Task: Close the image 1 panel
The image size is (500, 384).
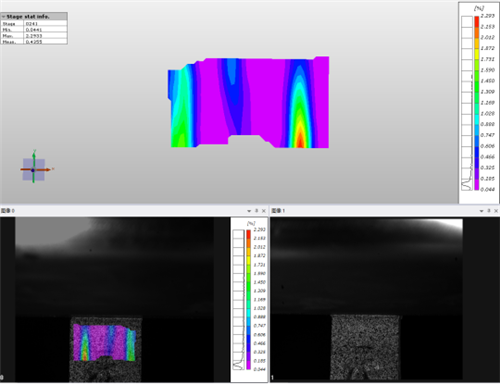Action: pyautogui.click(x=496, y=211)
